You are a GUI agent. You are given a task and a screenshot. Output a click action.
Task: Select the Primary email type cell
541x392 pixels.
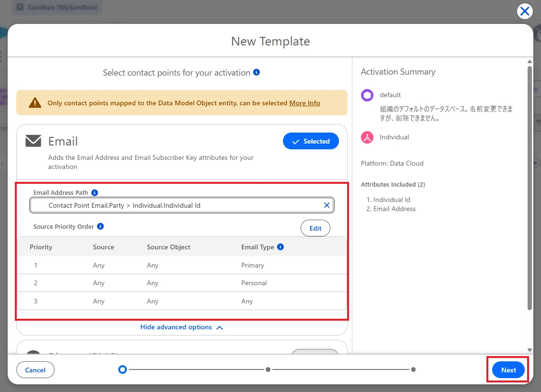tap(253, 265)
